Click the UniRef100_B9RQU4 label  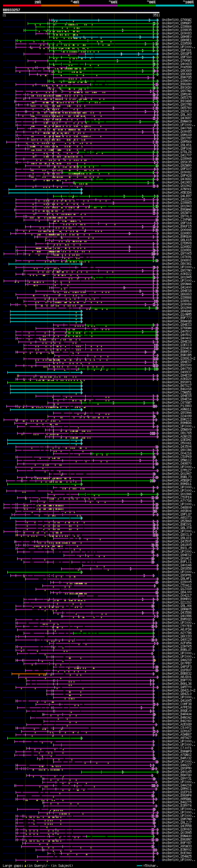[x=177, y=236]
